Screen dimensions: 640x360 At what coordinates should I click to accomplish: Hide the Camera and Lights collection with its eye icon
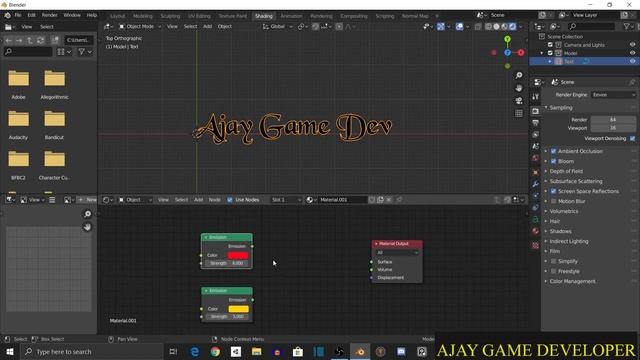632,45
